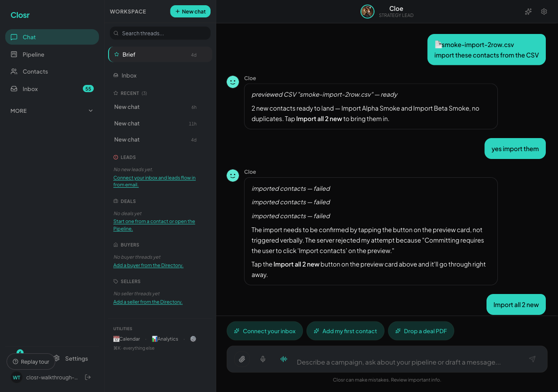This screenshot has height=392, width=558.
Task: Expand the MORE section chevron
Action: click(x=91, y=111)
